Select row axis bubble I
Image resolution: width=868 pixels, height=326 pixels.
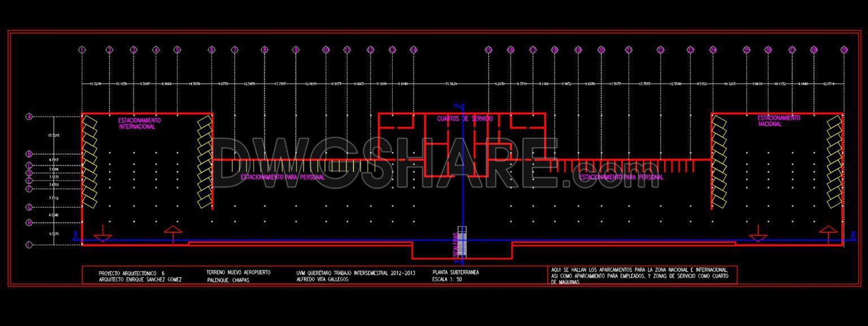coord(29,245)
